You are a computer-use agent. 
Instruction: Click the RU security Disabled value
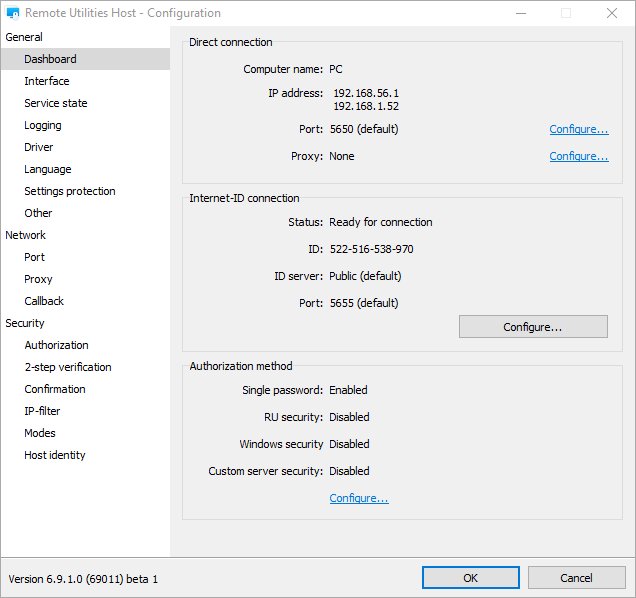pos(349,417)
